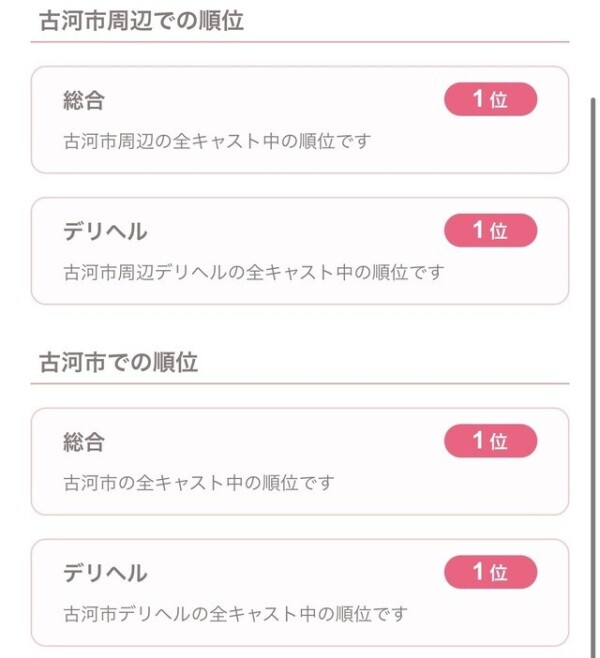Click the text 古河市周辺の全キャスト中の順位です
This screenshot has height=658, width=600.
[217, 141]
